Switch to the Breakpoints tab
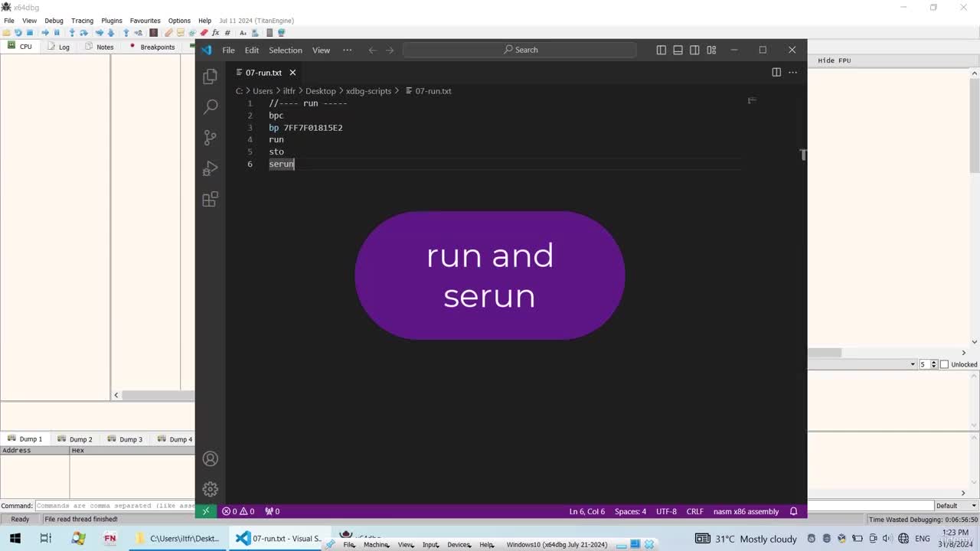Screen dimensions: 980x551 coord(152,47)
